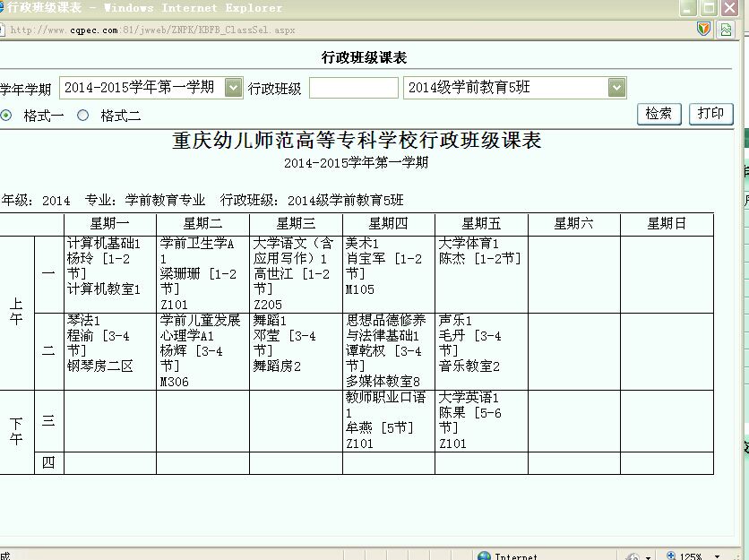
Task: Click the Internet zone globe icon
Action: [x=484, y=556]
